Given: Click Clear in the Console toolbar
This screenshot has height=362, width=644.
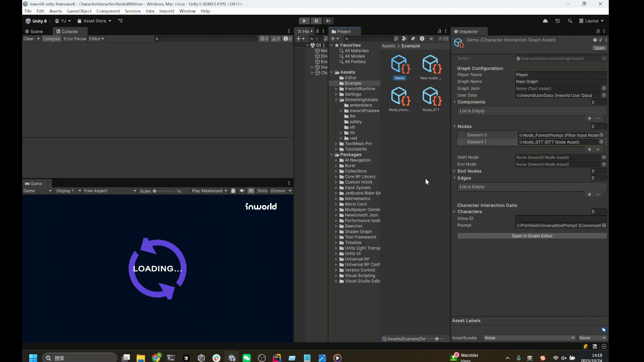Looking at the screenshot, I should click(x=29, y=39).
